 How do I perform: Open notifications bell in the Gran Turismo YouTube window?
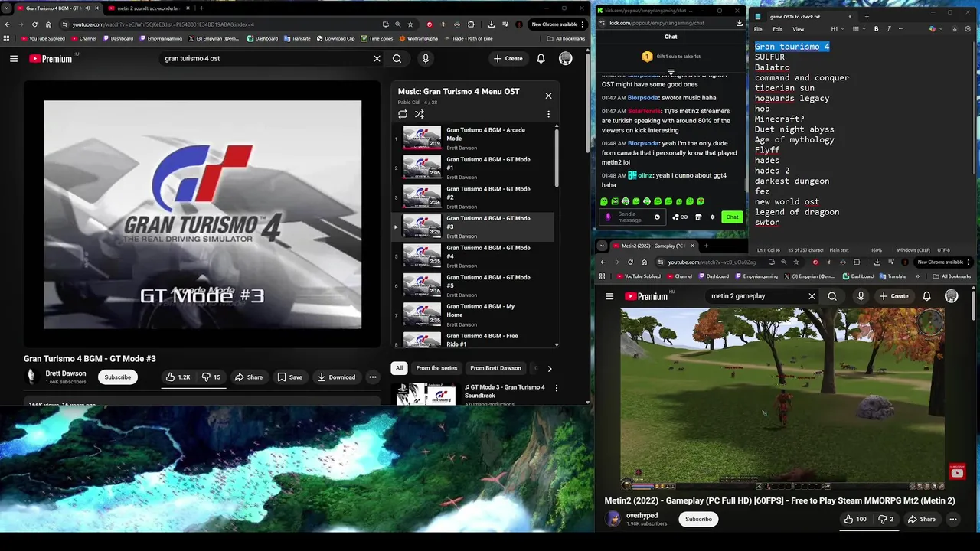[541, 59]
